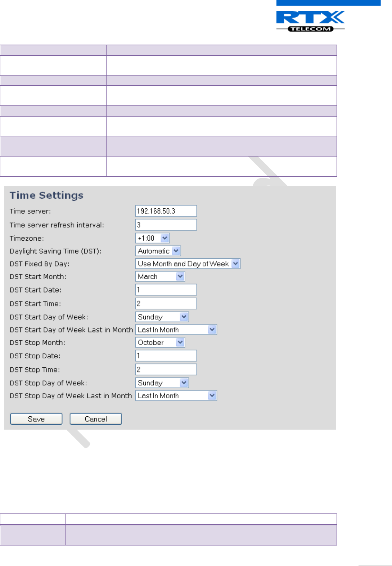Open the DST Start Day of Week dropdown
This screenshot has height=566, width=392.
[x=162, y=317]
